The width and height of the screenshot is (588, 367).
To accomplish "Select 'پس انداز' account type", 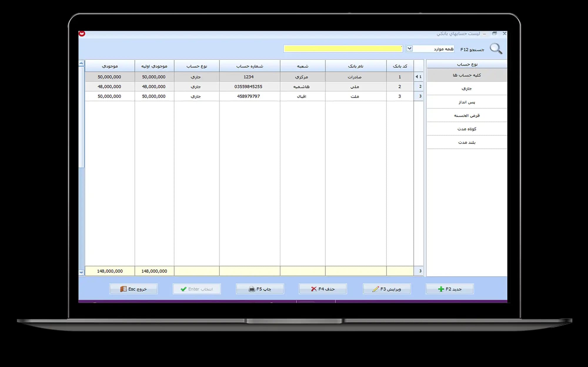I will tap(467, 102).
